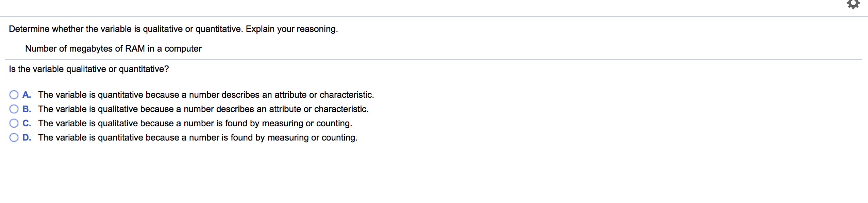Mark option D radio button
This screenshot has height=203, width=868.
coord(14,137)
